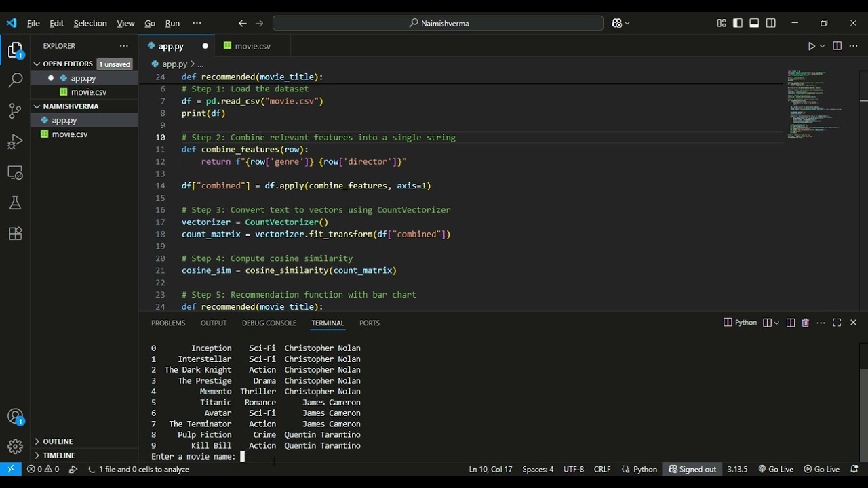868x488 pixels.
Task: Switch to the Debug Console tab
Action: point(269,323)
